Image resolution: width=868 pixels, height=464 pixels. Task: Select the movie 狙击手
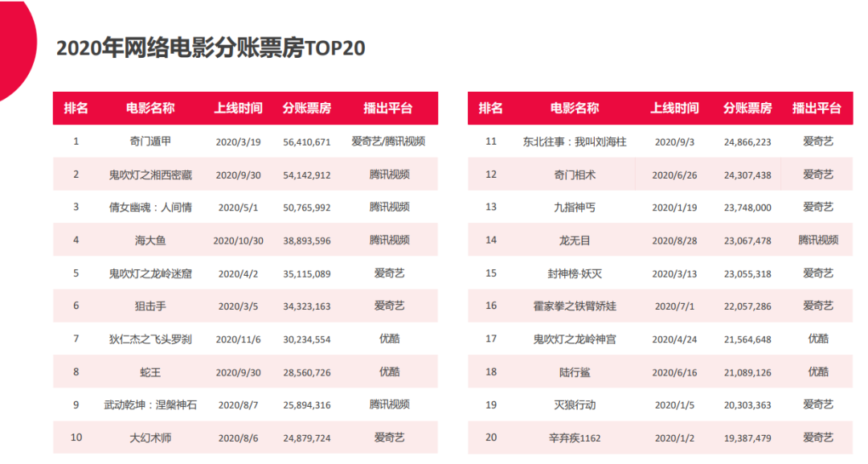point(150,306)
